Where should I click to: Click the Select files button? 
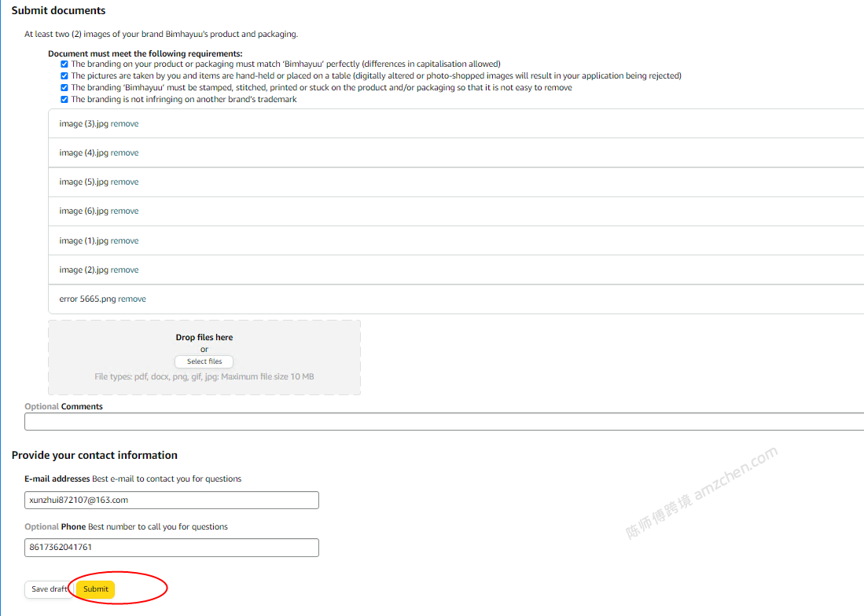click(x=204, y=361)
